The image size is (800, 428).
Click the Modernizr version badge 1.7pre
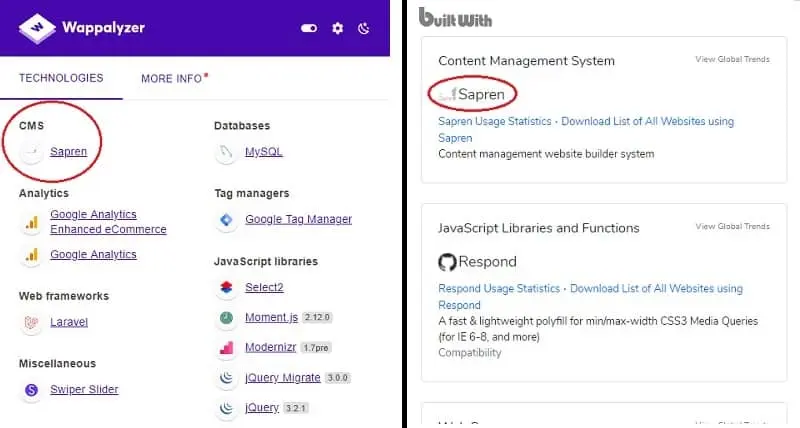316,348
